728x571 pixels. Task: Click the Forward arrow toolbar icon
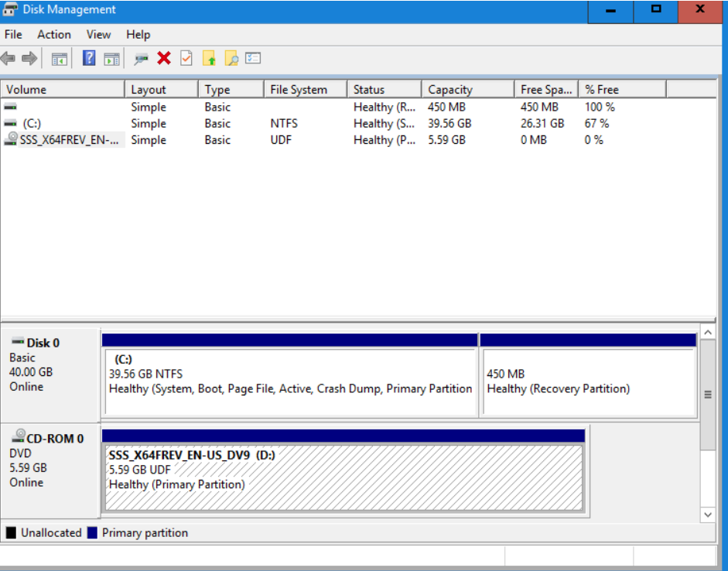tap(29, 58)
